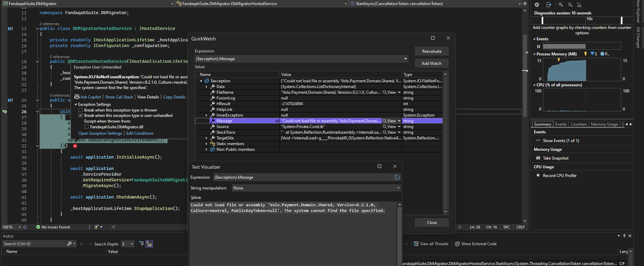Expand the InnerException tree node

coord(206,115)
